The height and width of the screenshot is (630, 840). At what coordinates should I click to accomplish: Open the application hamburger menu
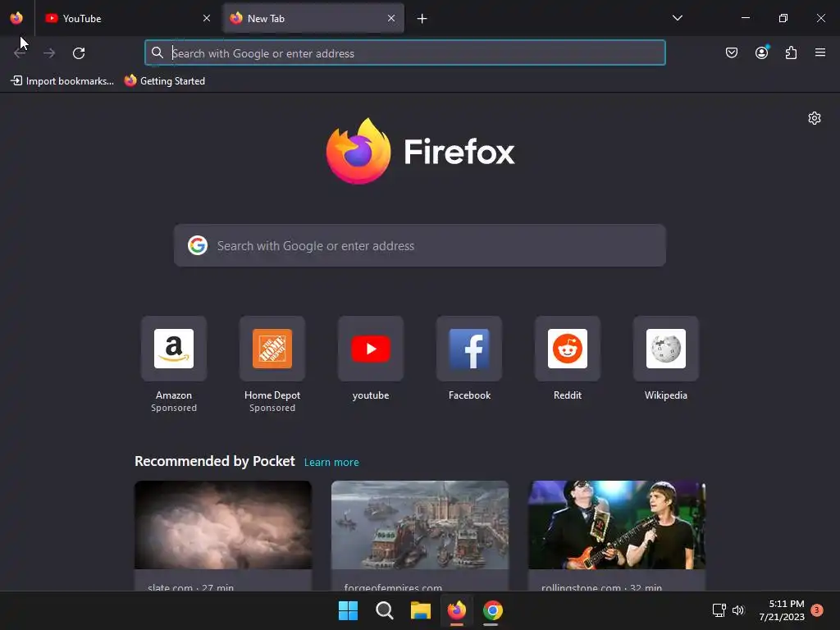coord(820,52)
